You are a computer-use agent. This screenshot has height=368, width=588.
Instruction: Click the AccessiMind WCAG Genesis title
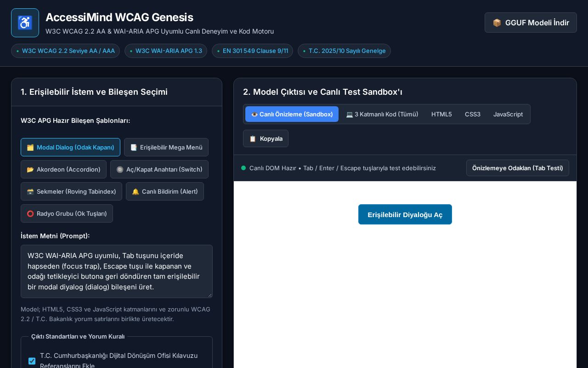(x=119, y=17)
